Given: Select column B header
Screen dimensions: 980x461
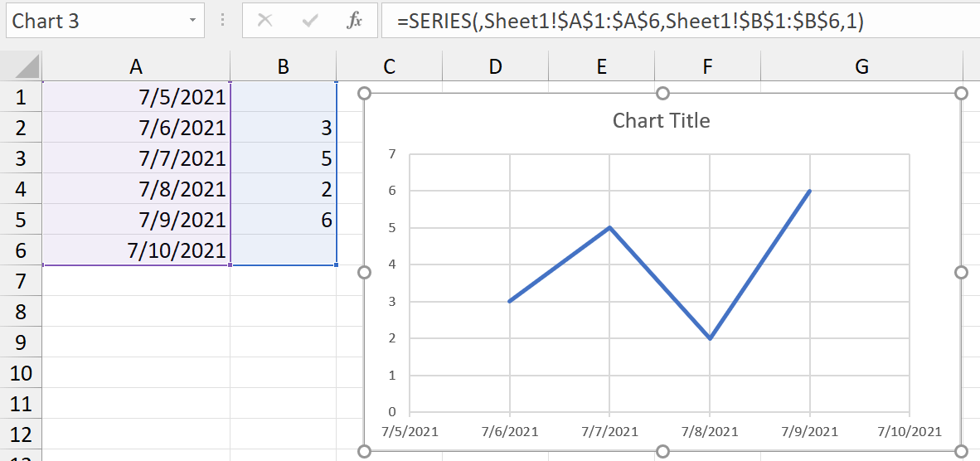Looking at the screenshot, I should (284, 67).
